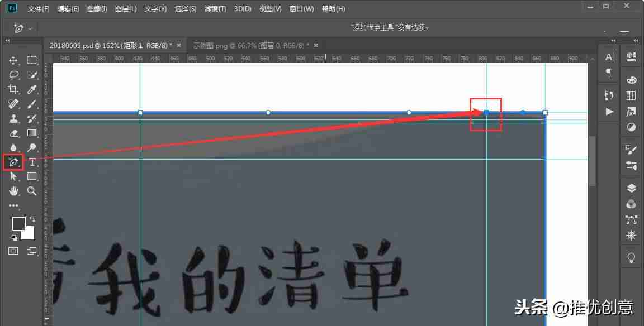
Task: Select the Add Anchor Point pen tool
Action: click(13, 162)
